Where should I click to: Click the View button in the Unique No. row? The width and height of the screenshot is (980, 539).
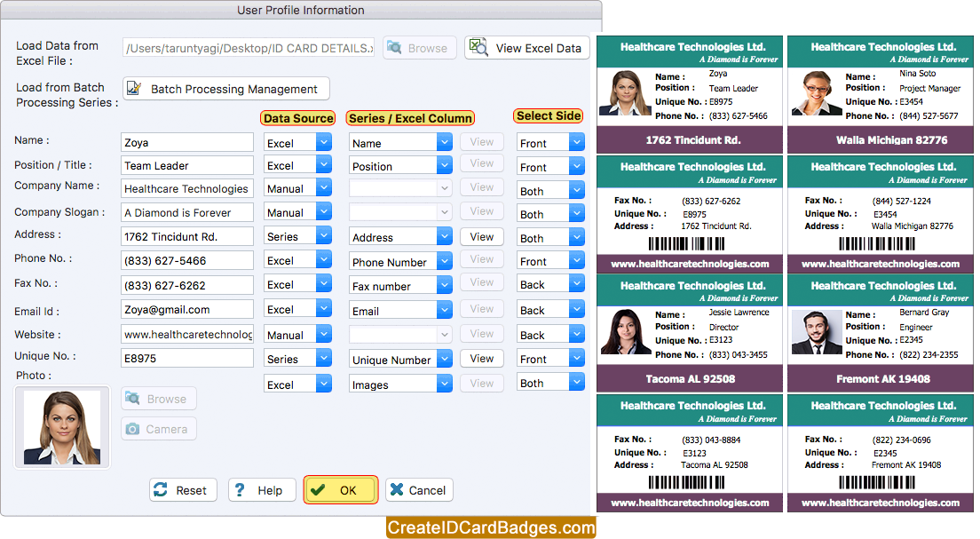(482, 358)
